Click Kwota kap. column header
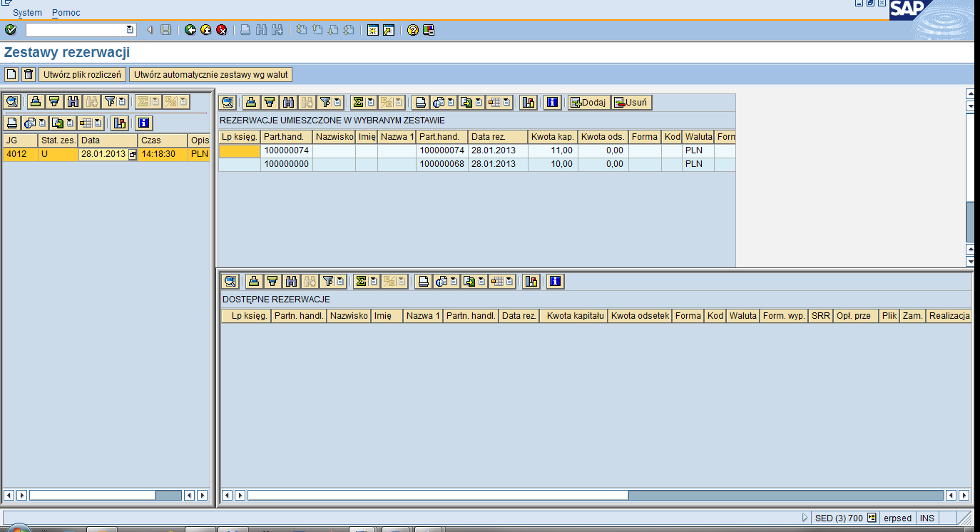Viewport: 980px width, 532px height. tap(553, 136)
